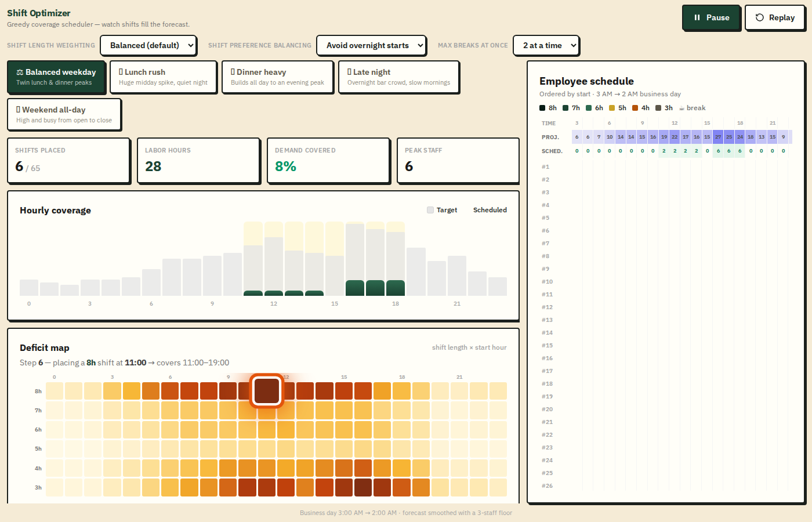Screen dimensions: 812x522
Task: Click the 4h orange legend swatch
Action: pos(635,108)
